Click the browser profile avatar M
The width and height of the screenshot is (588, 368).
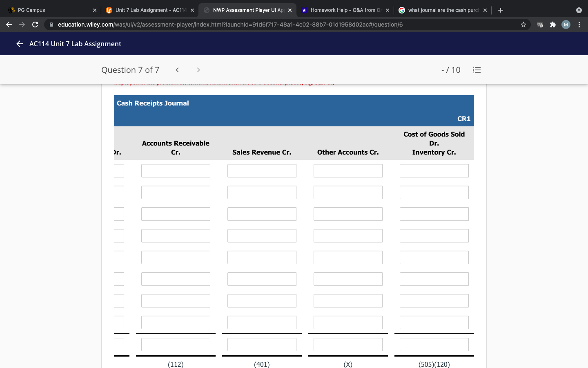pyautogui.click(x=566, y=25)
